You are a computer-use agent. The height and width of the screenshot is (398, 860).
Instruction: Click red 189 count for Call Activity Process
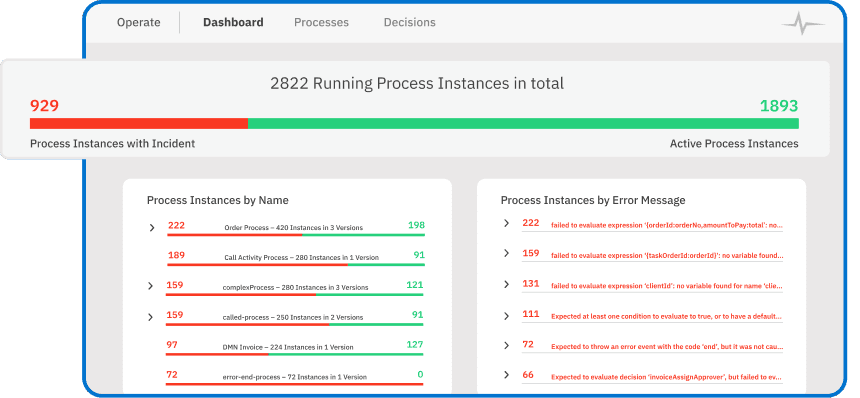click(177, 255)
